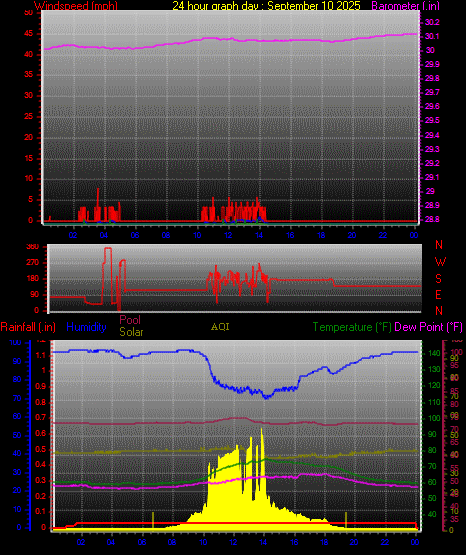Image resolution: width=466 pixels, height=555 pixels.
Task: Click hour '12' under the windspeed graph
Action: click(x=228, y=235)
